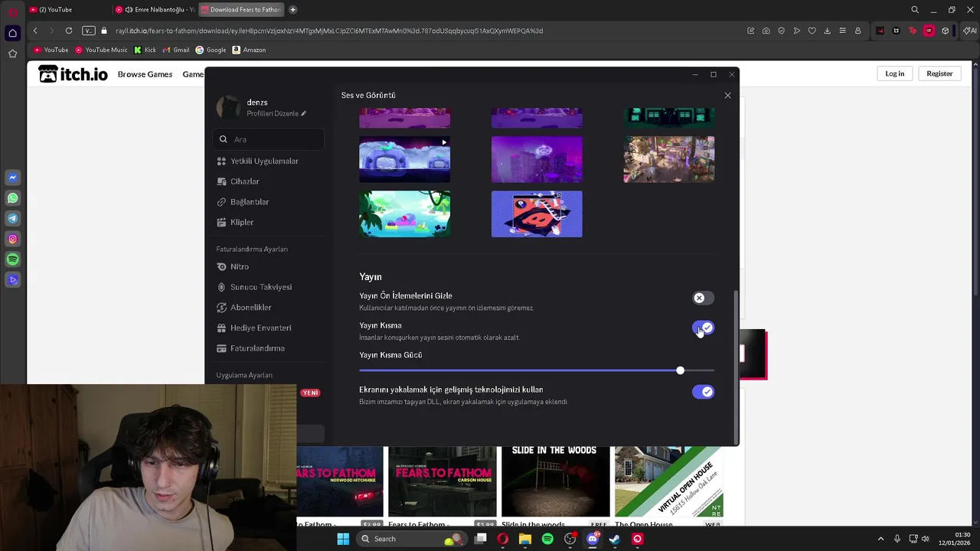Click the denzs profile avatar

click(x=228, y=107)
